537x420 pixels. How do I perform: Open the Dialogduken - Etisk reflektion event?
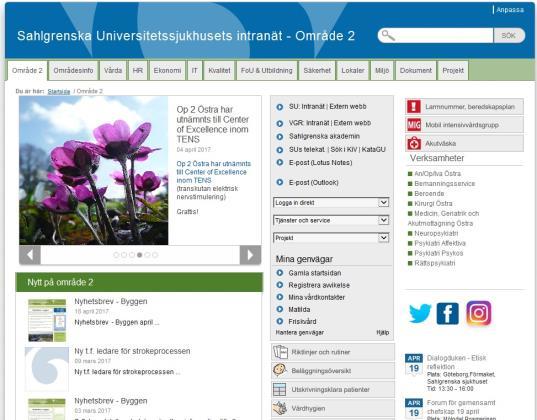pos(457,362)
